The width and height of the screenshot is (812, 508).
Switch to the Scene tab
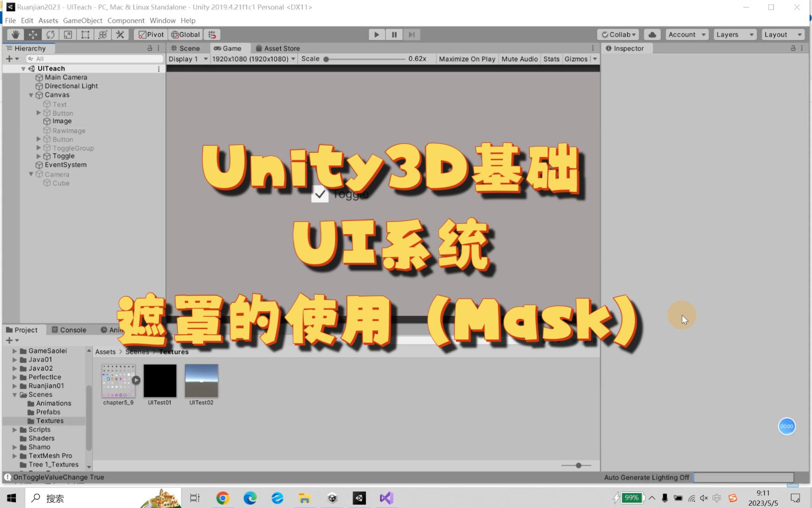coord(186,48)
